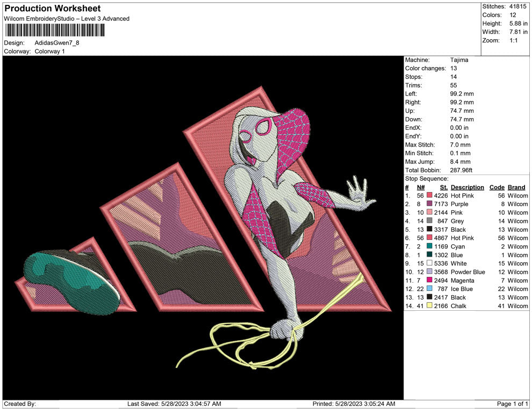
Task: Click 'Printed: 5/28/2023 3:05:24 AM'
Action: point(354,404)
